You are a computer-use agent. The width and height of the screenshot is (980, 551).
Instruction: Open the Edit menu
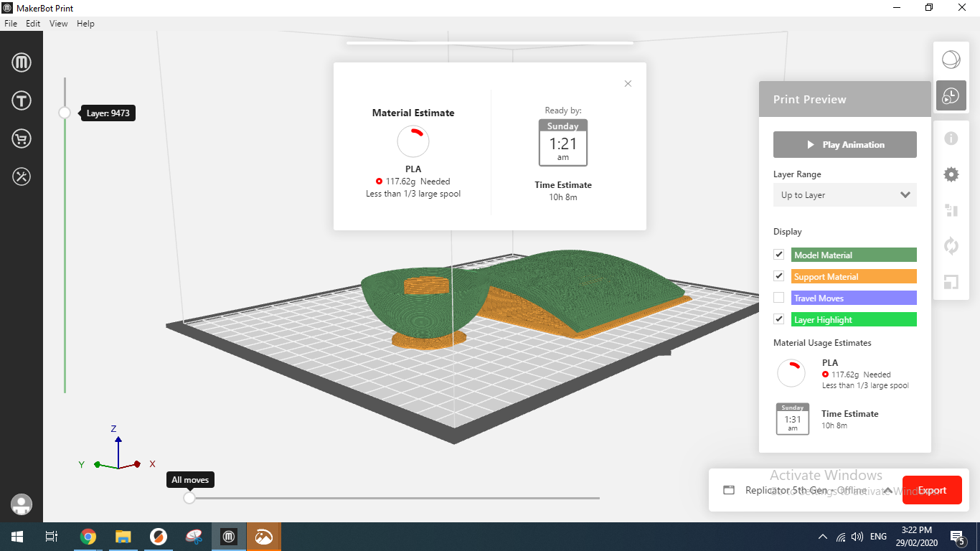click(33, 24)
